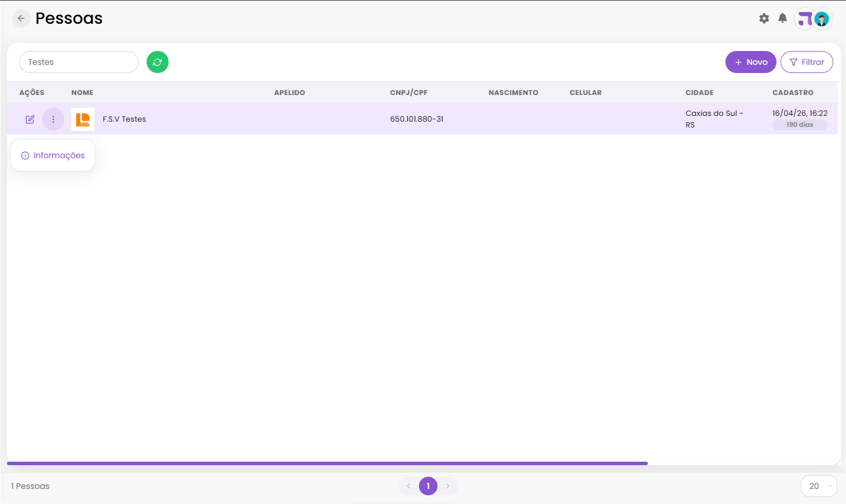Select Informações from the popup menu

tap(53, 155)
